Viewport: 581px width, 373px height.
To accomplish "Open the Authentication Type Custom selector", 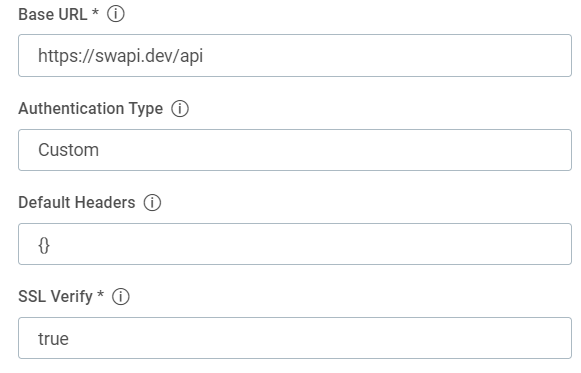I will [295, 150].
